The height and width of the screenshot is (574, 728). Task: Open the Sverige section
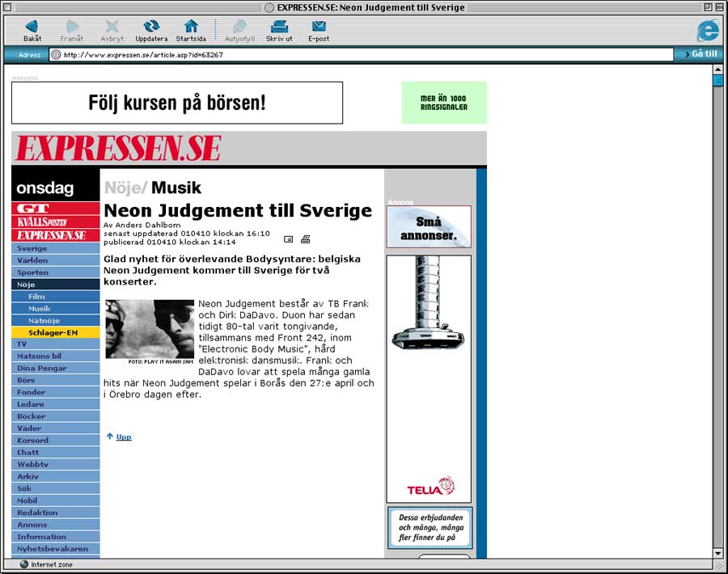coord(56,248)
